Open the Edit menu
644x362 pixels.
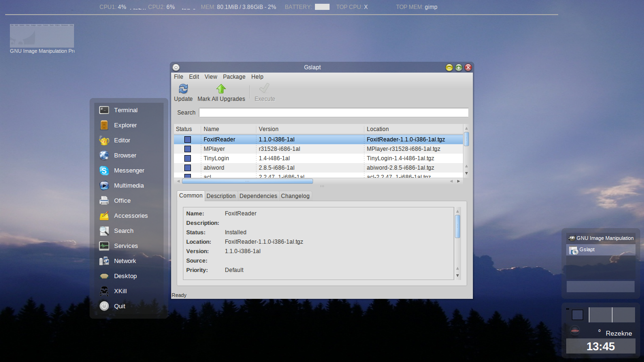click(x=194, y=77)
